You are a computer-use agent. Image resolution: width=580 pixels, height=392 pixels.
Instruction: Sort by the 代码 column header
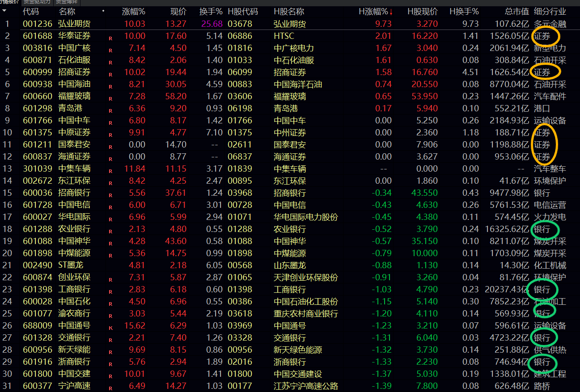click(31, 12)
